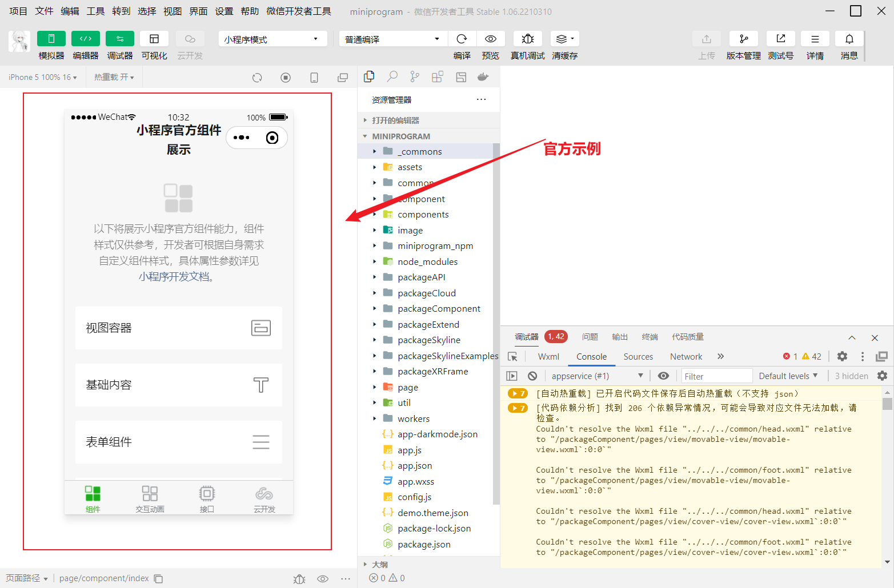Image resolution: width=894 pixels, height=588 pixels.
Task: Open the extensions blocks icon
Action: pos(438,76)
